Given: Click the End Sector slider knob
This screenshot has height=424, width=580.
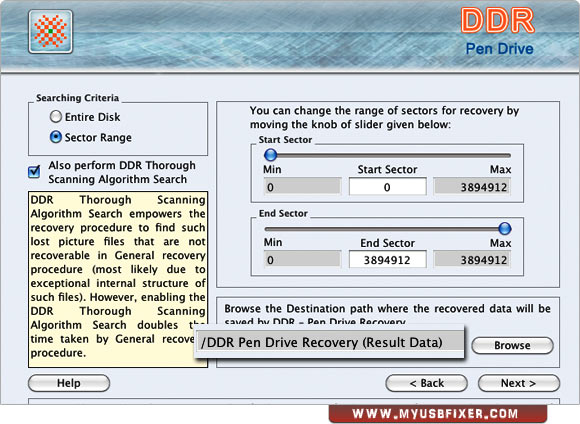Looking at the screenshot, I should [x=505, y=228].
